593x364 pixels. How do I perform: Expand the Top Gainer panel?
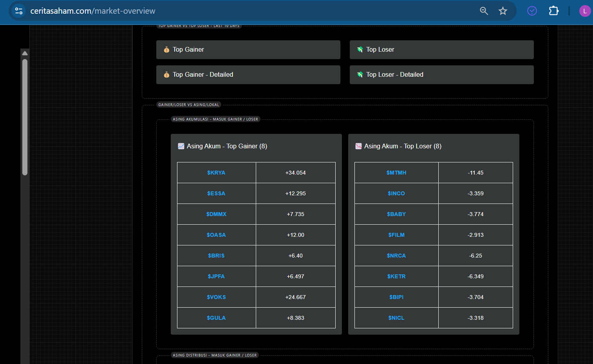tap(248, 50)
